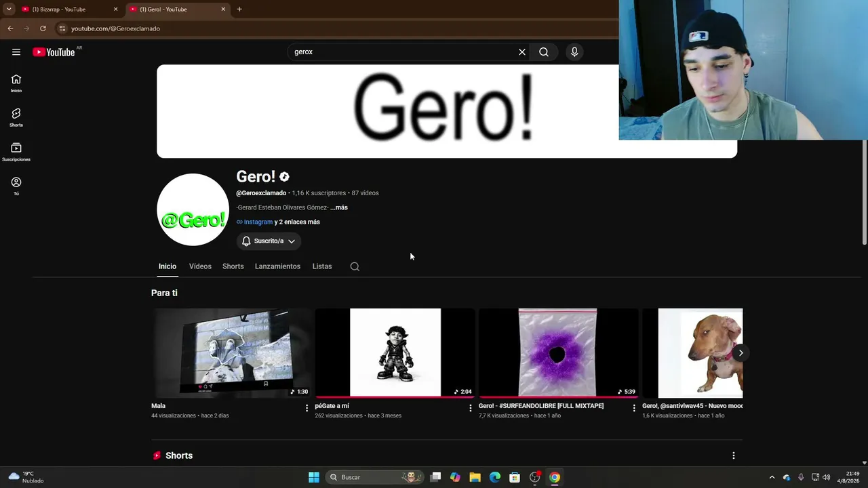Open Task View from the taskbar
Screen dimensions: 868x488
coord(435,477)
